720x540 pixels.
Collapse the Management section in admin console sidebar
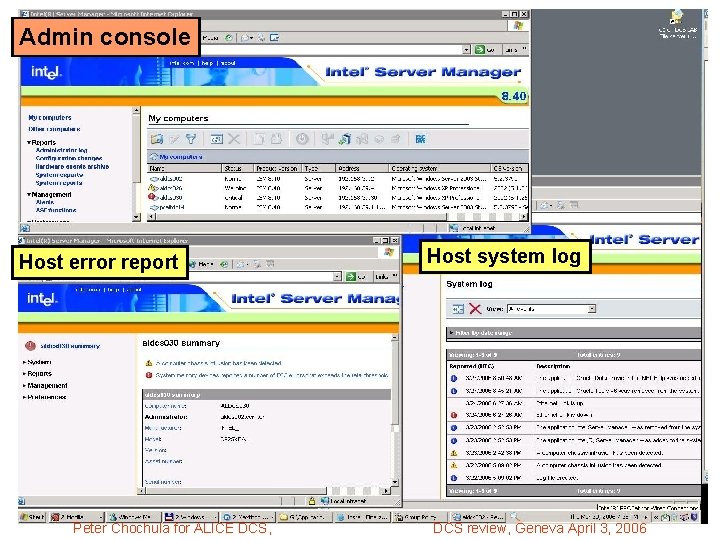click(50, 195)
